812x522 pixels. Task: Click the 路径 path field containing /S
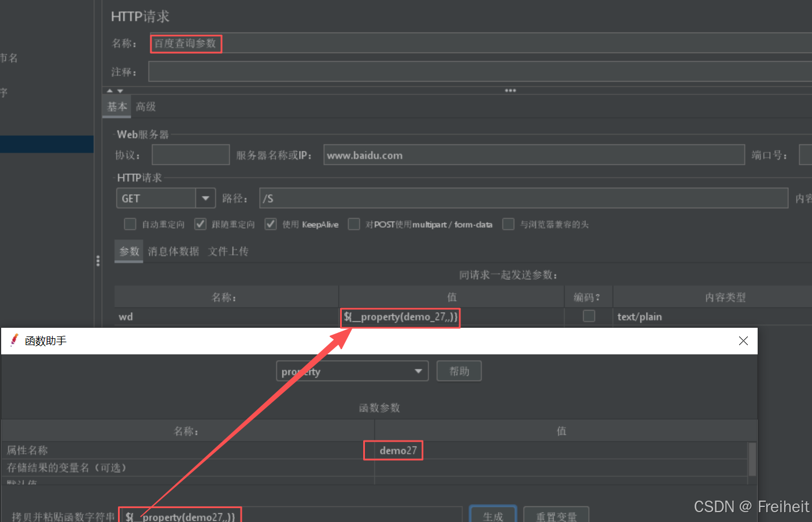point(524,198)
